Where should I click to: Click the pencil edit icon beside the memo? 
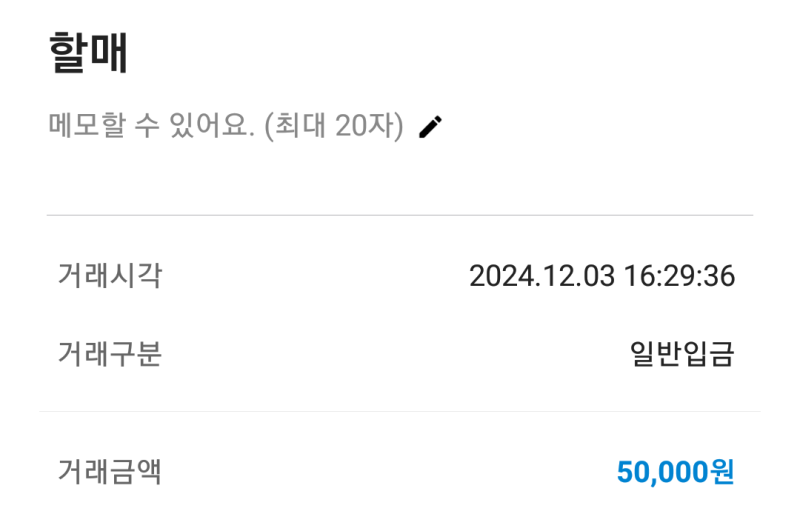[x=430, y=127]
